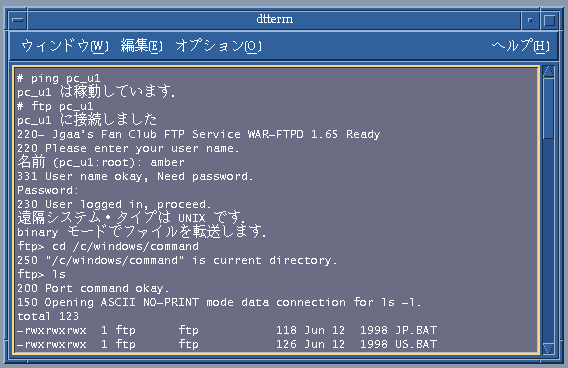Click the '名前 (pc_u1:root): amber' line
This screenshot has width=568, height=368.
(x=101, y=162)
